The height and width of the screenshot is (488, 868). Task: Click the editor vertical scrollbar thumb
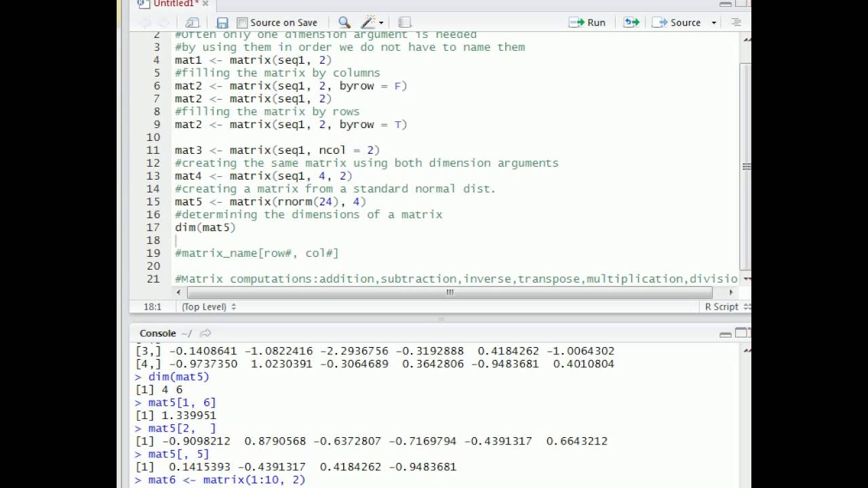(746, 166)
